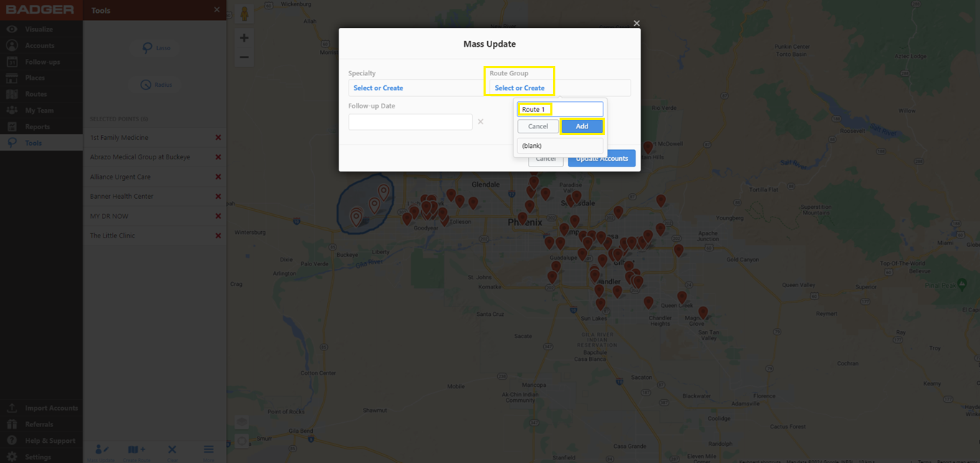980x463 pixels.
Task: Open the Route Group Select or Create dropdown
Action: click(x=519, y=88)
